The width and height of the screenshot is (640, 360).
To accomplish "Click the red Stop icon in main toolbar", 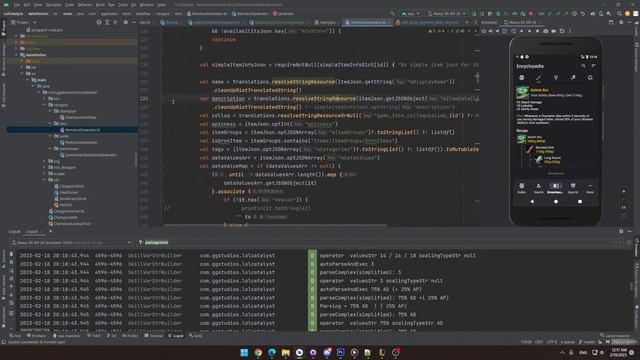I will tap(531, 13).
